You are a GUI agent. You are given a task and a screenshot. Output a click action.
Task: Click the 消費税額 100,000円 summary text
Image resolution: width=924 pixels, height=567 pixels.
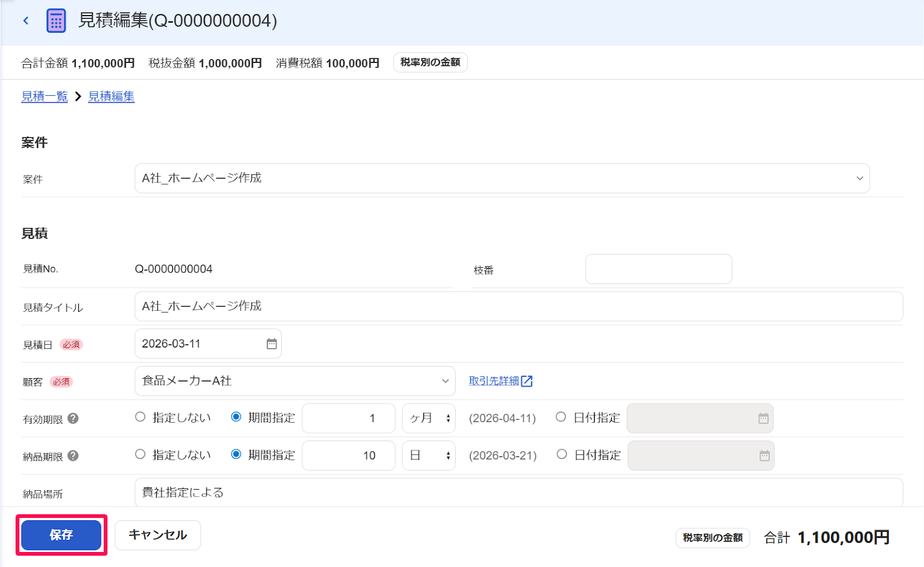(x=327, y=63)
